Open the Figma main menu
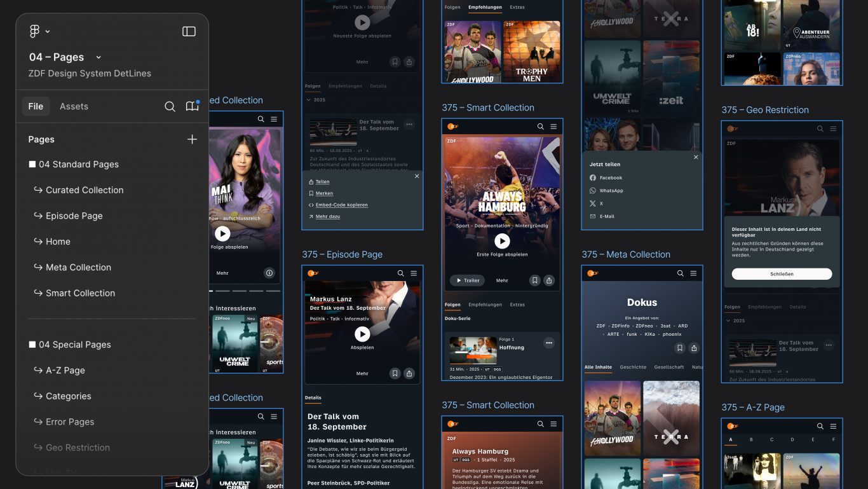The height and width of the screenshot is (489, 868). click(x=39, y=31)
